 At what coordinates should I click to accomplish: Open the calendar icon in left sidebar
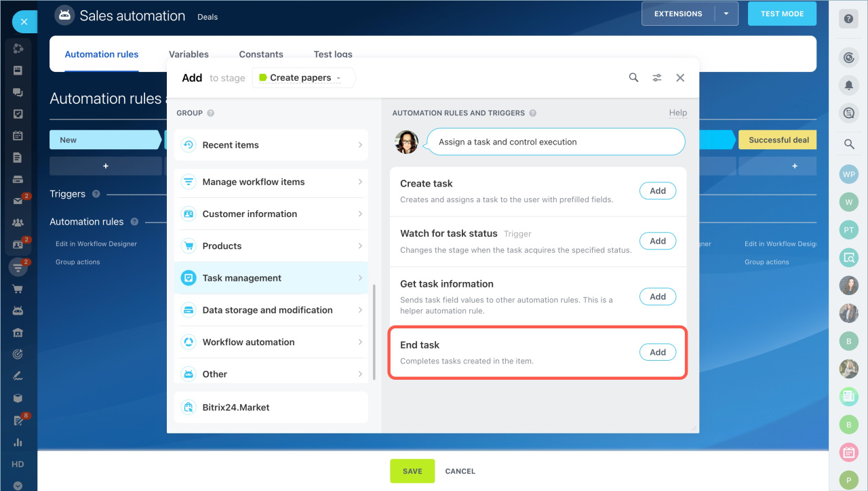(18, 136)
